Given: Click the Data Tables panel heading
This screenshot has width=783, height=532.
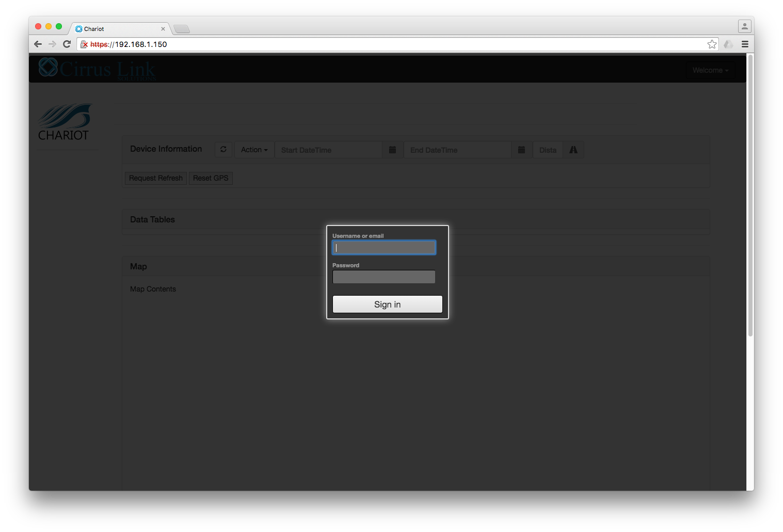Looking at the screenshot, I should point(152,219).
